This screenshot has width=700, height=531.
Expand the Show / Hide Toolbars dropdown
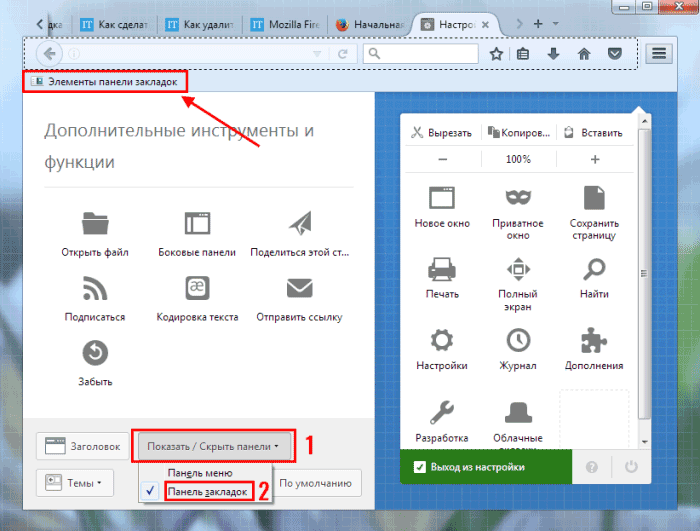[x=213, y=445]
